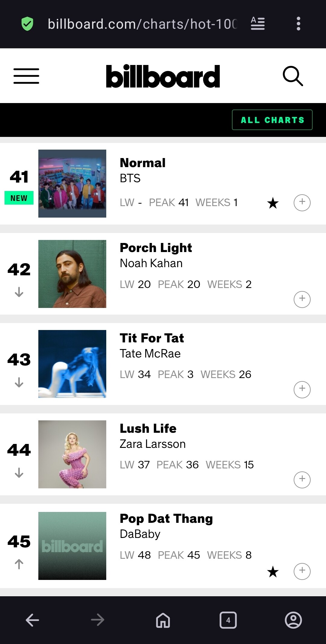Expand details for Normal by BTS
The width and height of the screenshot is (326, 644).
click(302, 202)
